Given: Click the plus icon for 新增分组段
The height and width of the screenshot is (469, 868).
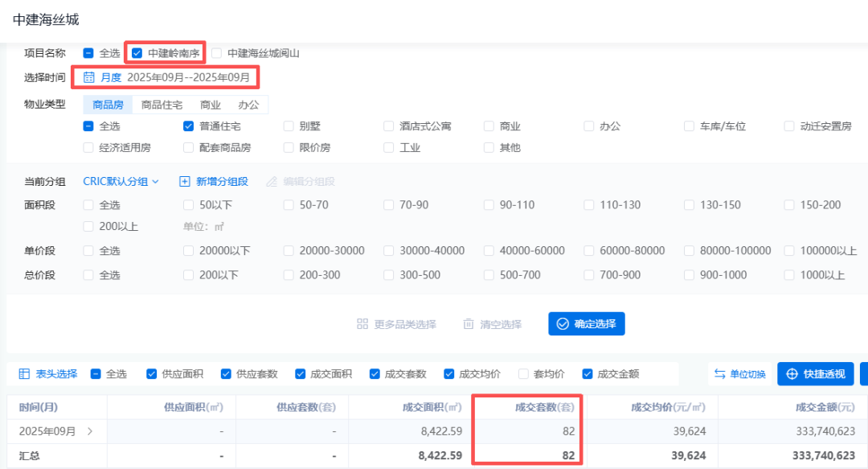Looking at the screenshot, I should point(184,181).
